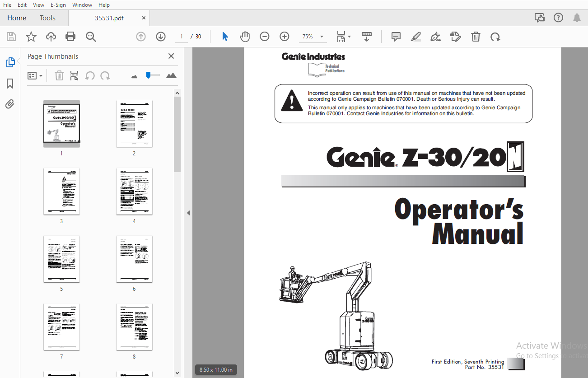Rotate the thumbnail clockwise

(x=105, y=75)
